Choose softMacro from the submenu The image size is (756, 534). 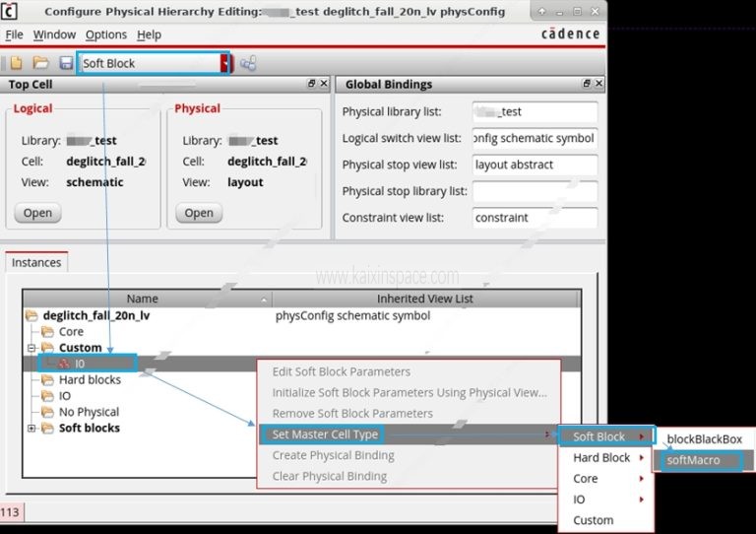click(693, 460)
